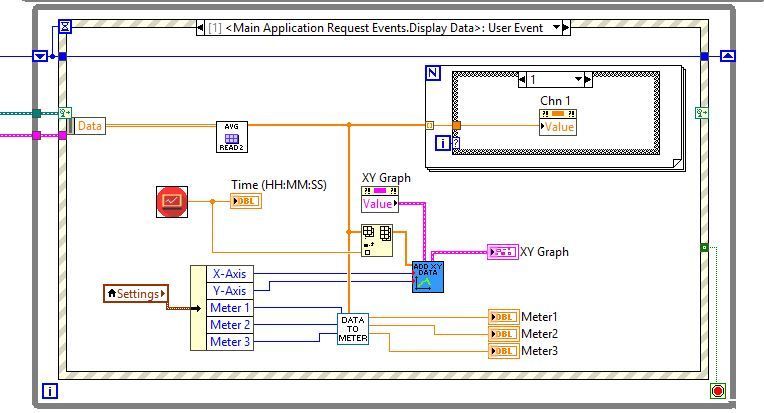The width and height of the screenshot is (764, 413).
Task: Click the Data event data node
Action: 89,126
